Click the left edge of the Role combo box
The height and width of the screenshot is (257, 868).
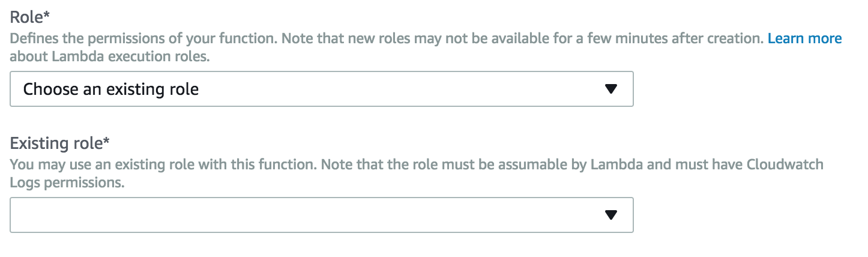[x=14, y=89]
